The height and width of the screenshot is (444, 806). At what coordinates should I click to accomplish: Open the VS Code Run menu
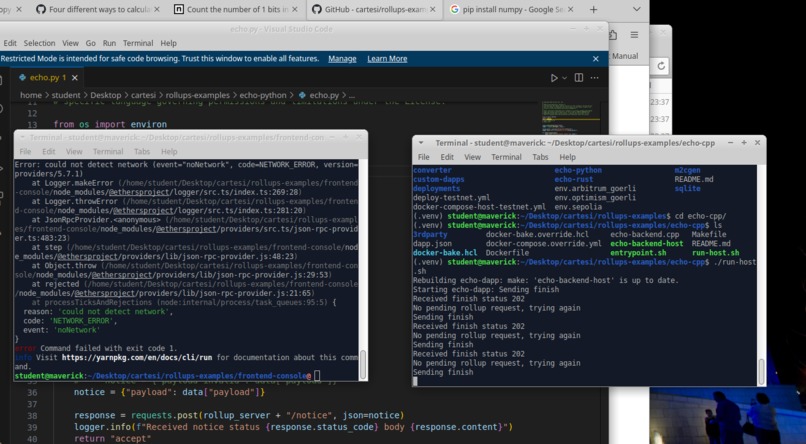point(109,43)
